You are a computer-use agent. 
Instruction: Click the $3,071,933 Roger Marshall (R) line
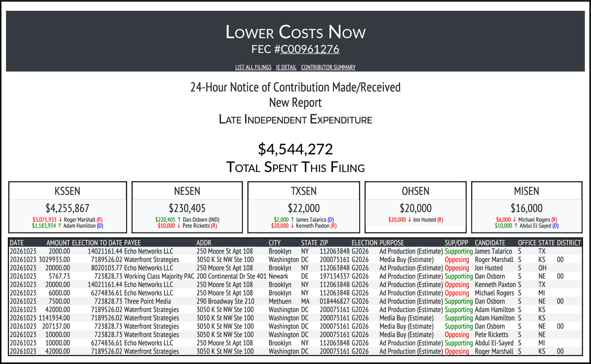tap(67, 220)
